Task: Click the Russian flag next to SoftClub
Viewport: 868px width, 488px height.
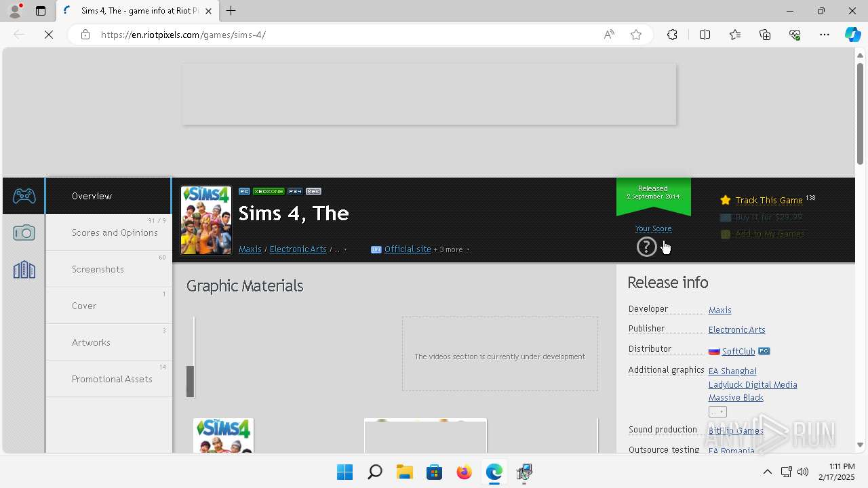Action: coord(714,351)
